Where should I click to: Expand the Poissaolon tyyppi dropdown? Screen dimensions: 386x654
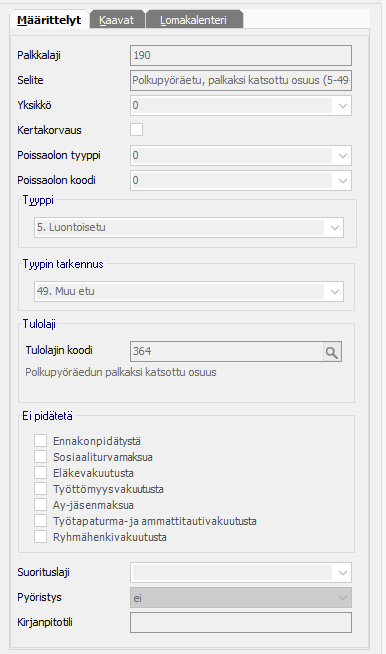coord(241,156)
